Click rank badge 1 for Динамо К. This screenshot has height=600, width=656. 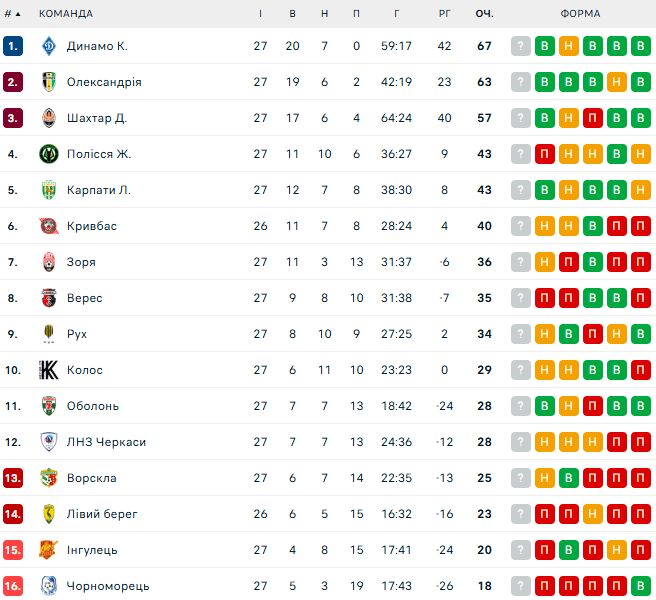click(13, 46)
